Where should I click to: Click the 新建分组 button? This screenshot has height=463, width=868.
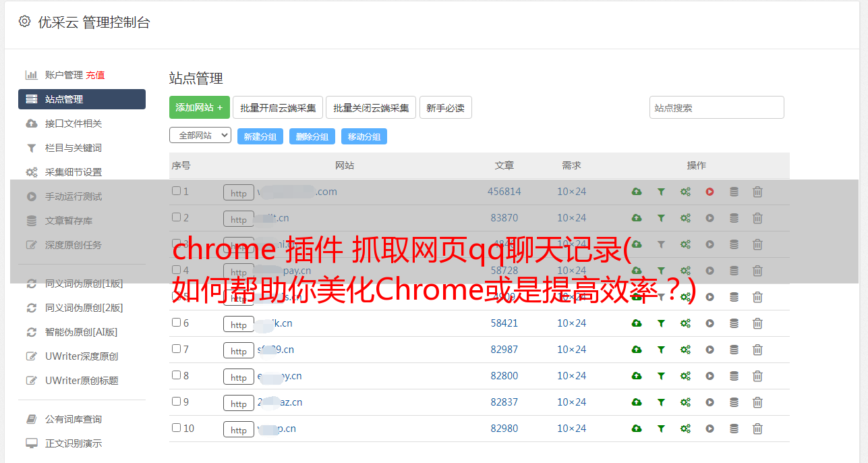260,136
